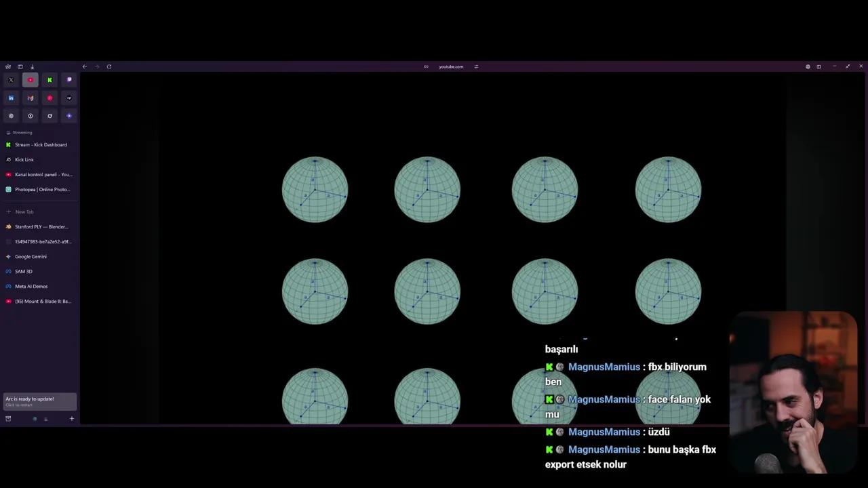Viewport: 868px width, 488px height.
Task: Click first sphere in the top row
Action: [315, 190]
